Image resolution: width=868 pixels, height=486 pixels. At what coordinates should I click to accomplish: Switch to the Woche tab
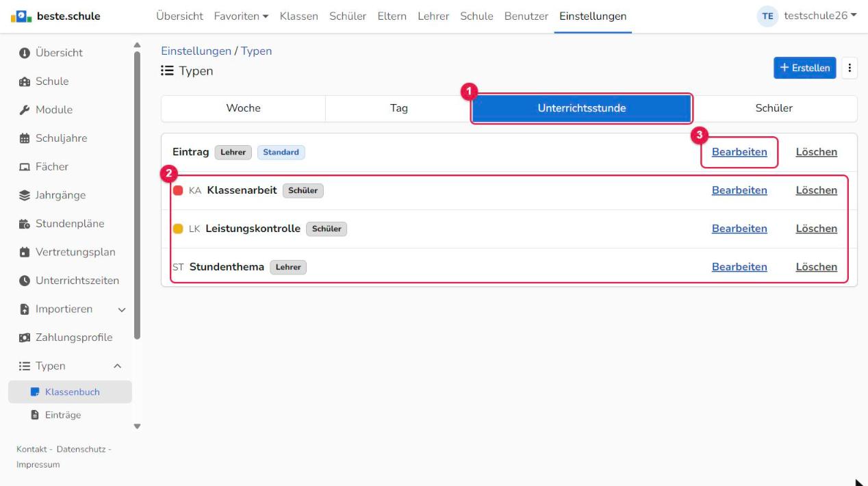243,108
